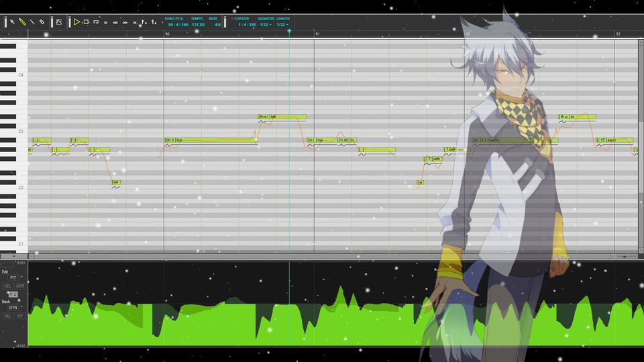Toggle loop playback mode
Viewport: 644px width, 362px height.
point(96,21)
